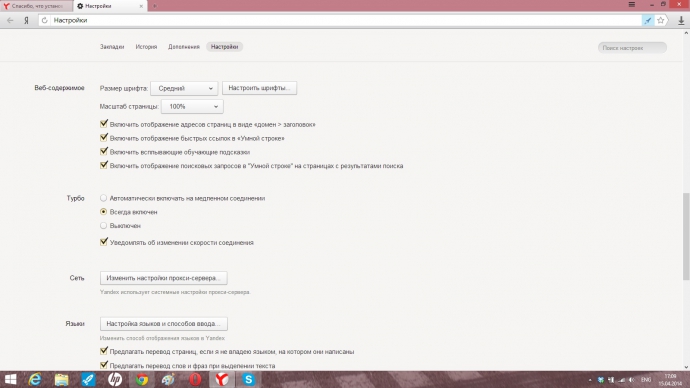690x388 pixels.
Task: Click the 'Yandex использует системные настройки прокси-сервера' note
Action: [175, 292]
